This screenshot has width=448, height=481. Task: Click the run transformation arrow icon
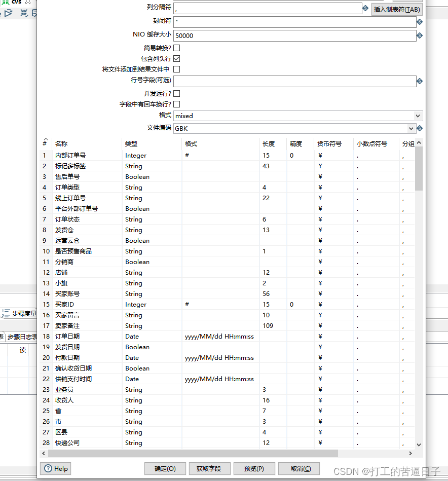(8, 13)
